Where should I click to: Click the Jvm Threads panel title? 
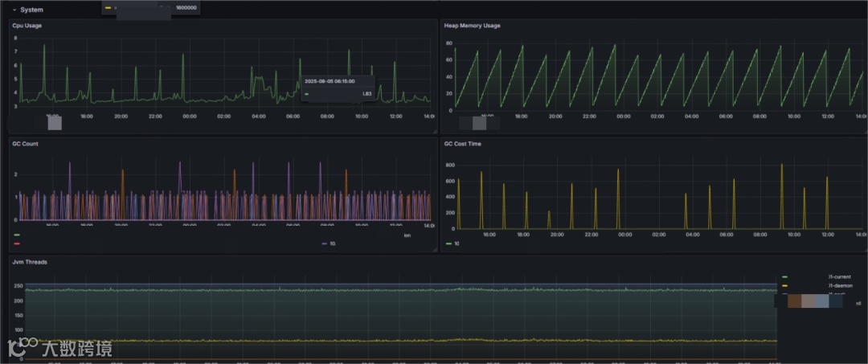pos(30,262)
